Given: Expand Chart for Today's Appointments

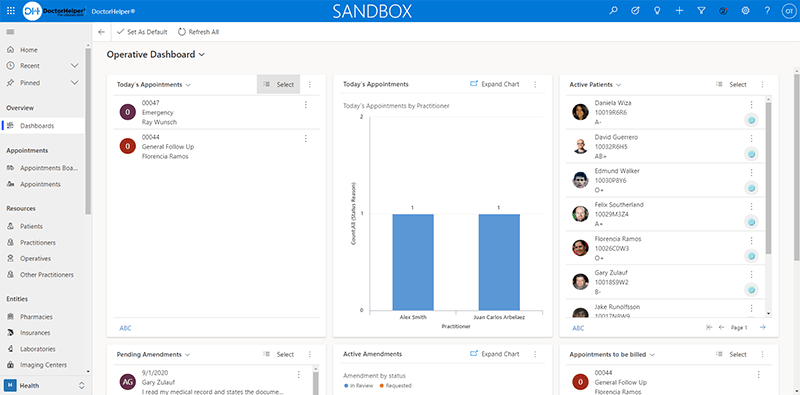Looking at the screenshot, I should [x=494, y=84].
